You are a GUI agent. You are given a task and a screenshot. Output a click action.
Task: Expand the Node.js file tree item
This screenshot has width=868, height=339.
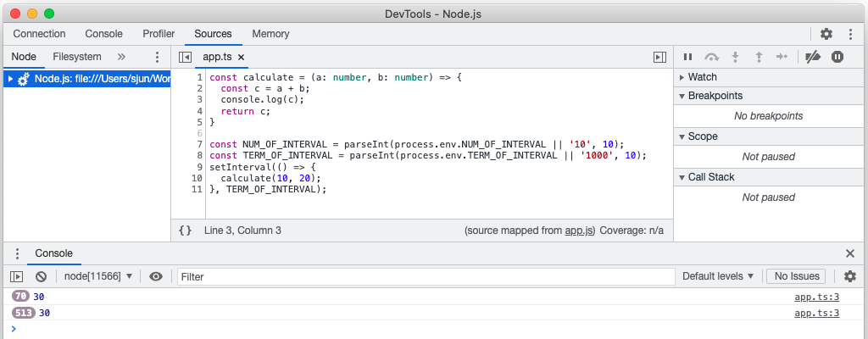click(10, 79)
